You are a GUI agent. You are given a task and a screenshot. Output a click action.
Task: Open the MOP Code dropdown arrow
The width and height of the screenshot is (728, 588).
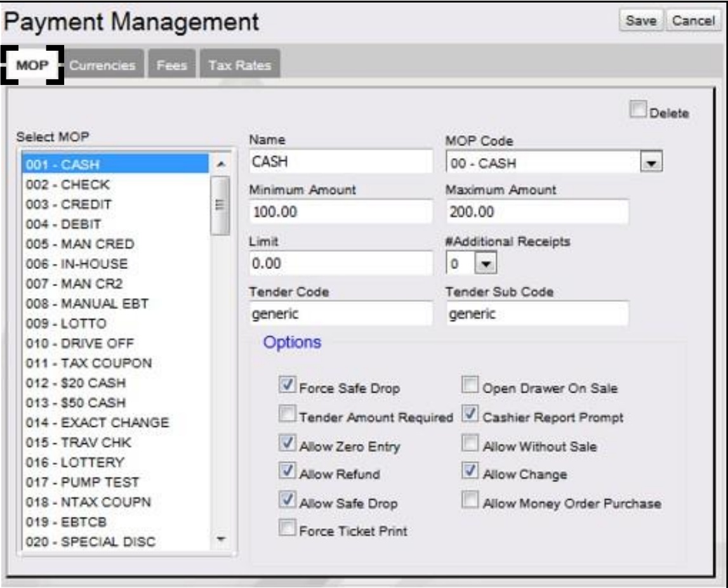point(651,163)
